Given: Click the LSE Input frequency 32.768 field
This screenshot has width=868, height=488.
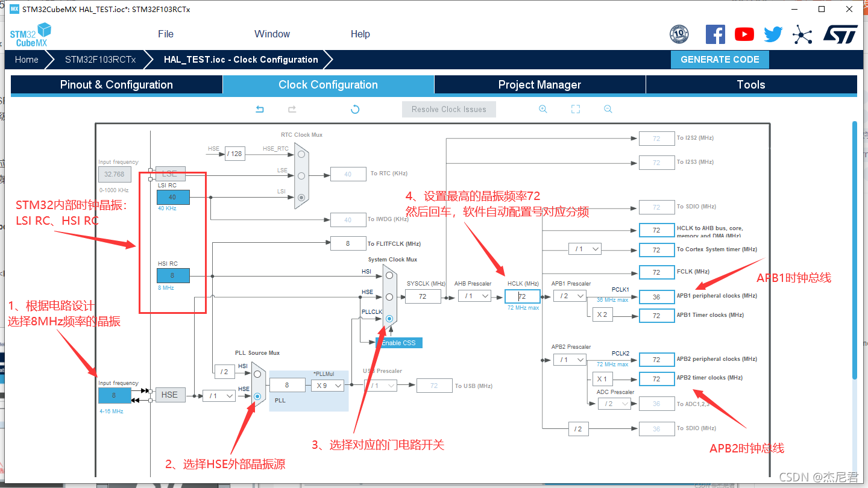Looking at the screenshot, I should 115,174.
